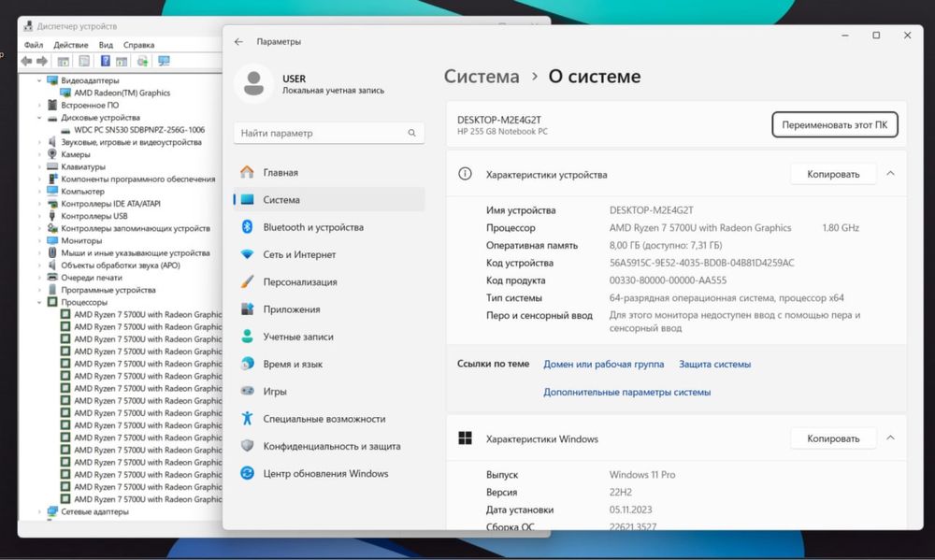Open Центр обновления Windows
The image size is (935, 560).
[329, 474]
